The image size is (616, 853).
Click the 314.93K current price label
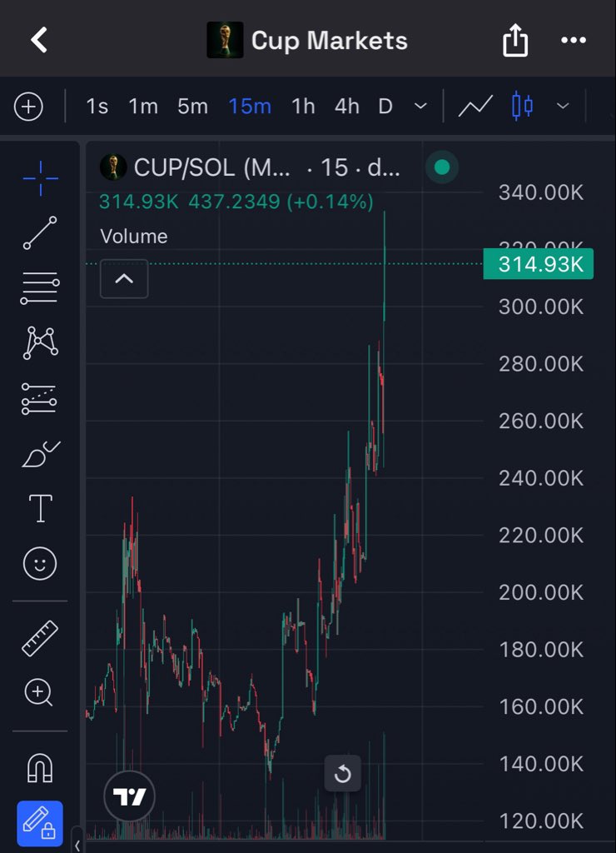point(539,264)
